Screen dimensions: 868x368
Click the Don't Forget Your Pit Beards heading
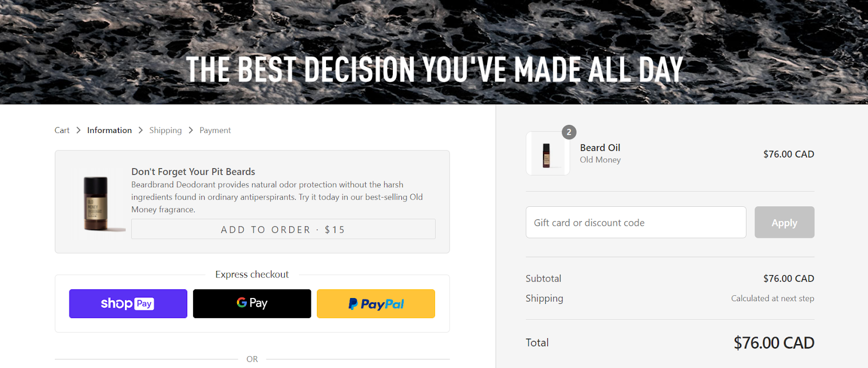193,172
